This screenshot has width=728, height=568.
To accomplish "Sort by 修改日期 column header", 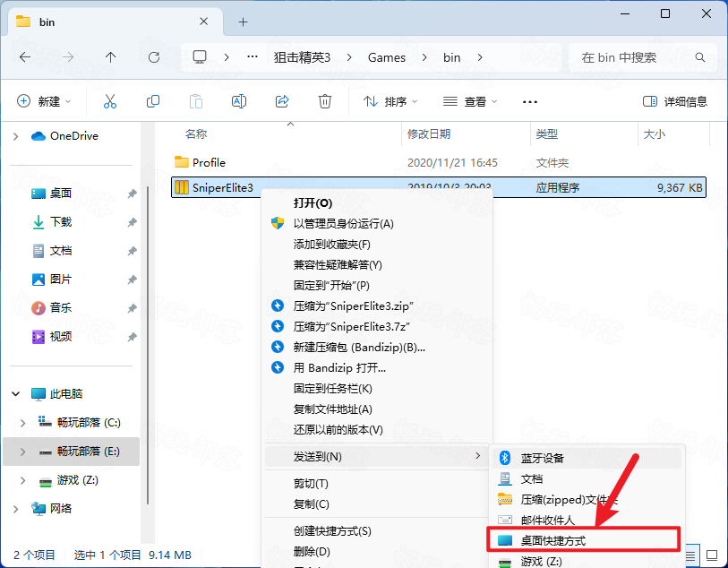I will [466, 134].
